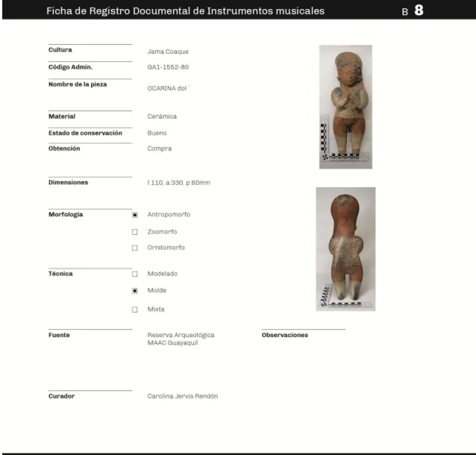Click the 'Molde' option text
Screen dimensions: 476x455
pos(157,290)
